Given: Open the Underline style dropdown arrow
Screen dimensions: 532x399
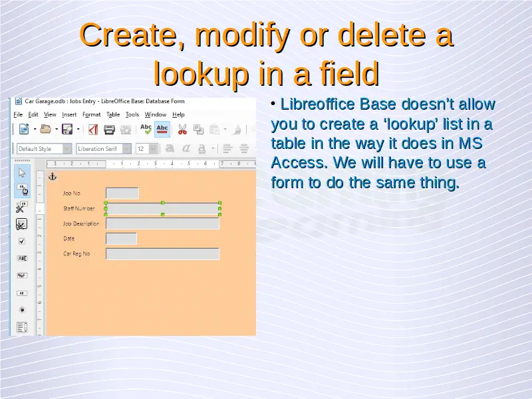Looking at the screenshot, I should click(x=213, y=148).
